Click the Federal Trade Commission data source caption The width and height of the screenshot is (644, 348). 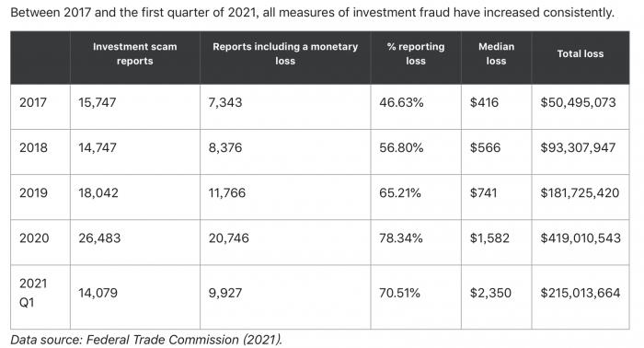click(x=146, y=340)
